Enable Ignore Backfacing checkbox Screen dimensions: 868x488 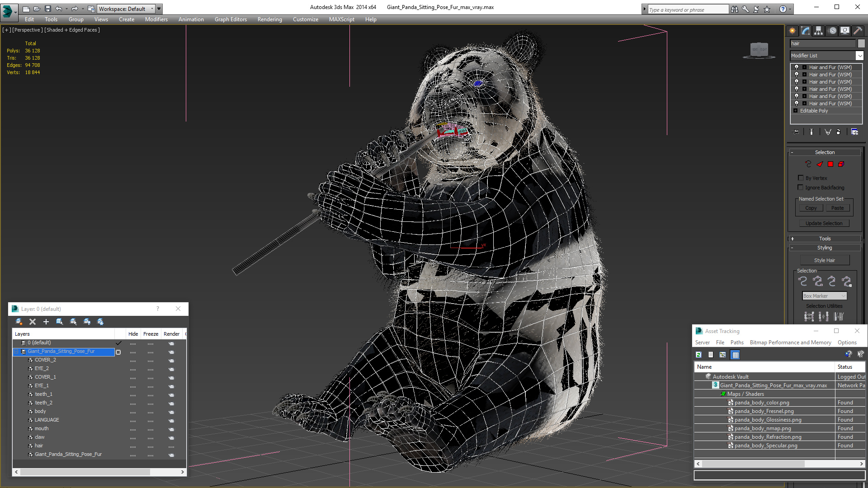pos(801,188)
